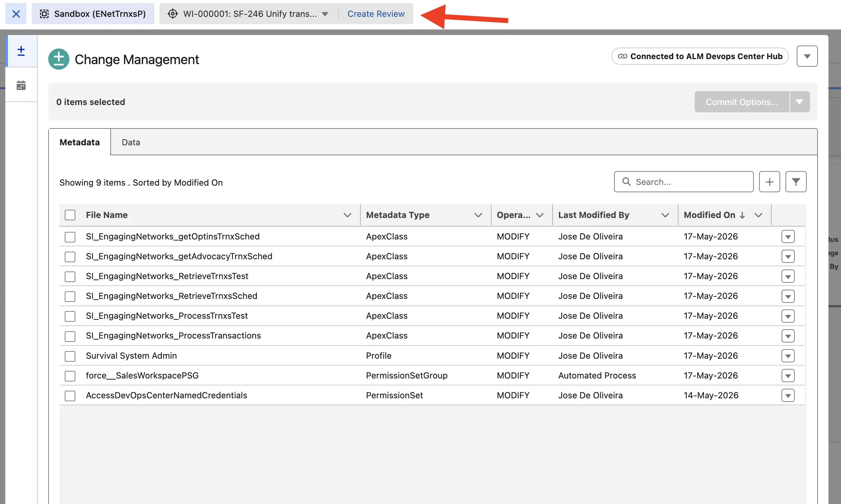The width and height of the screenshot is (841, 504).
Task: Check the AccessDevOpsCenterNamedCredentials row checkbox
Action: point(70,396)
